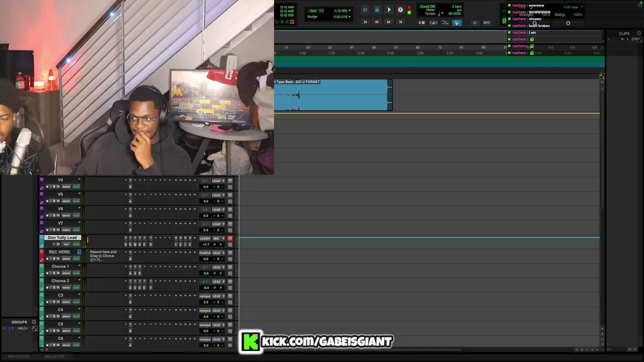644x362 pixels.
Task: Mute the V5 track
Action: [58, 201]
